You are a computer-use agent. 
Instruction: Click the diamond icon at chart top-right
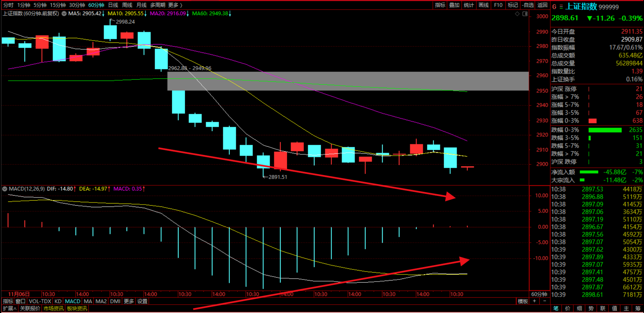pos(517,14)
